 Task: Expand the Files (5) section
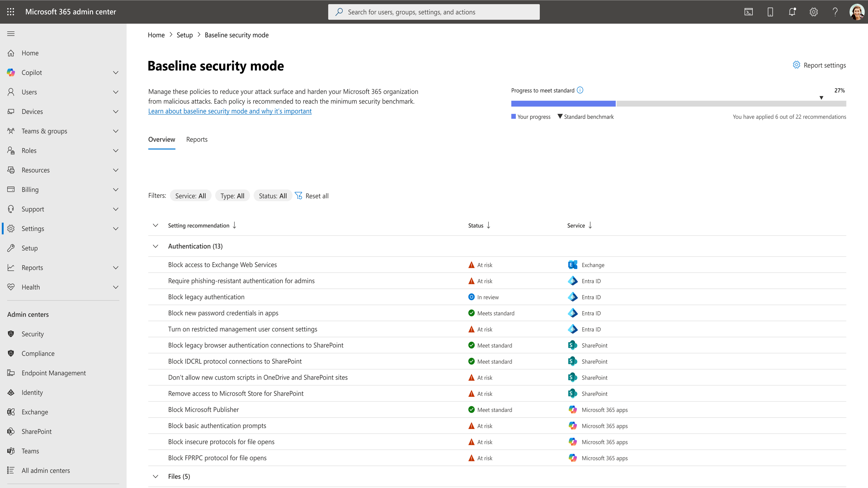coord(155,476)
